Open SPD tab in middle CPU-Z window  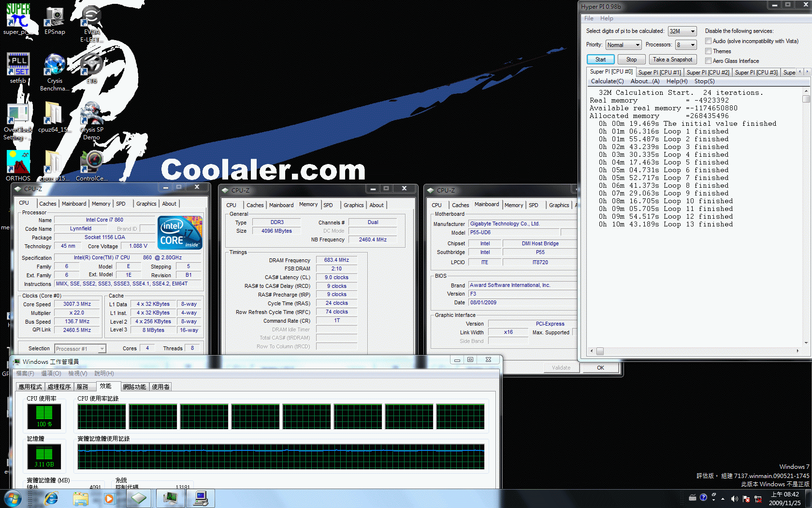pos(328,206)
